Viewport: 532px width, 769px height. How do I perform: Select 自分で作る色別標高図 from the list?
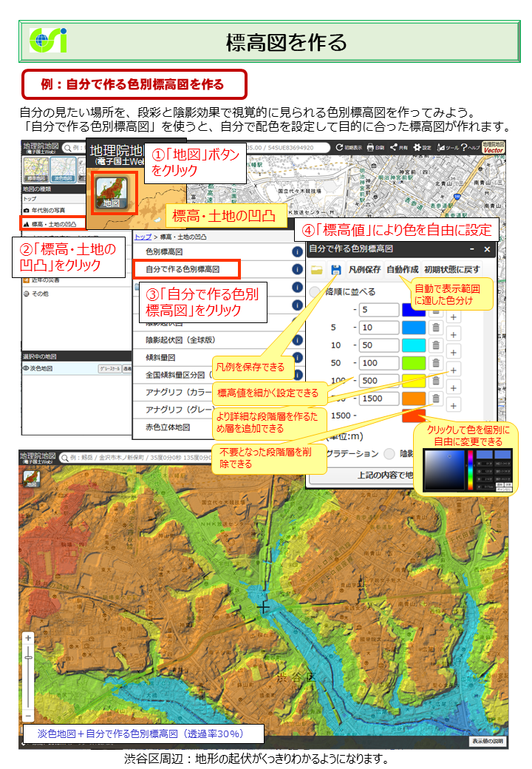[x=183, y=269]
